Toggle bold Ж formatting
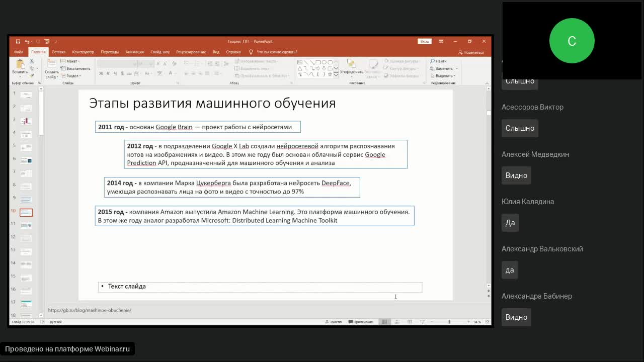This screenshot has height=362, width=644. [x=101, y=74]
